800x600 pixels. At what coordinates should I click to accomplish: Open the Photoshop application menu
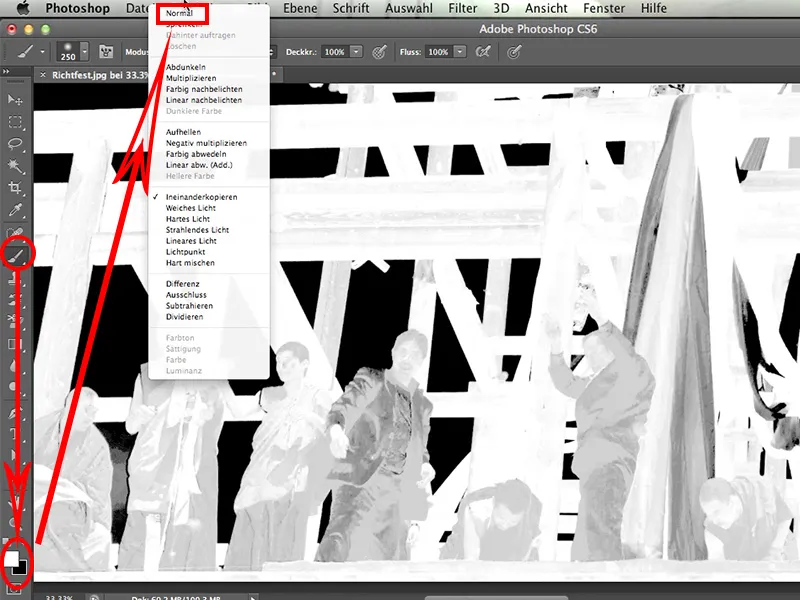pos(78,8)
